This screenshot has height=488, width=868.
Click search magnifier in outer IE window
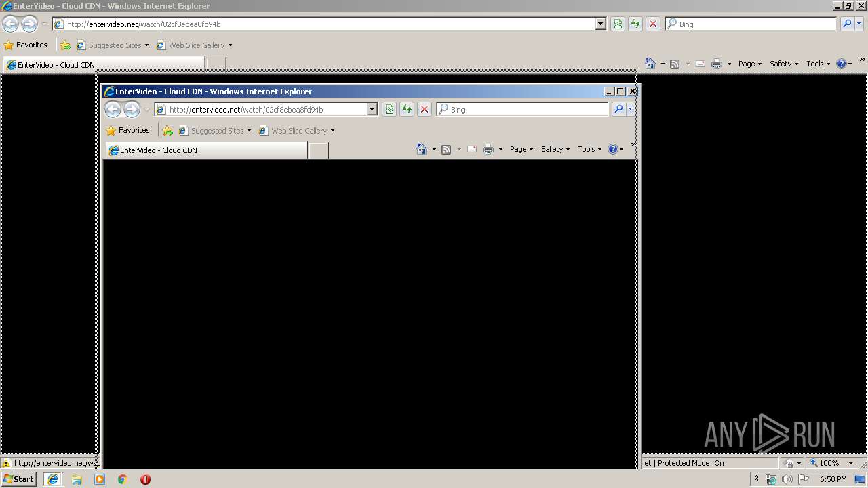tap(847, 24)
